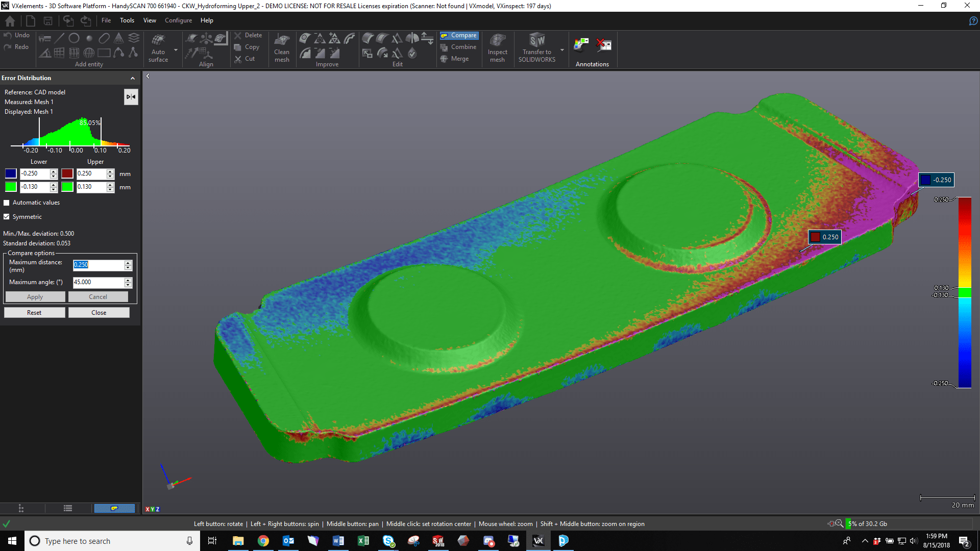Open the Tools menu

[x=127, y=20]
